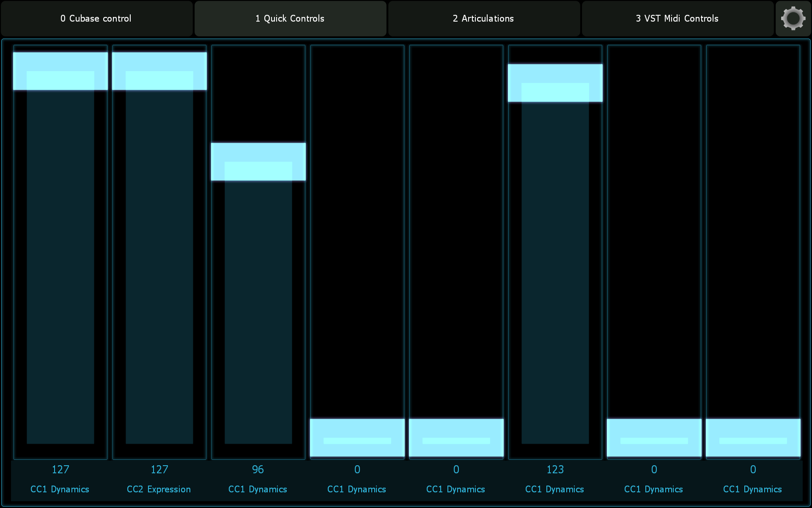
Task: Click the first fader handle at 127
Action: point(60,71)
